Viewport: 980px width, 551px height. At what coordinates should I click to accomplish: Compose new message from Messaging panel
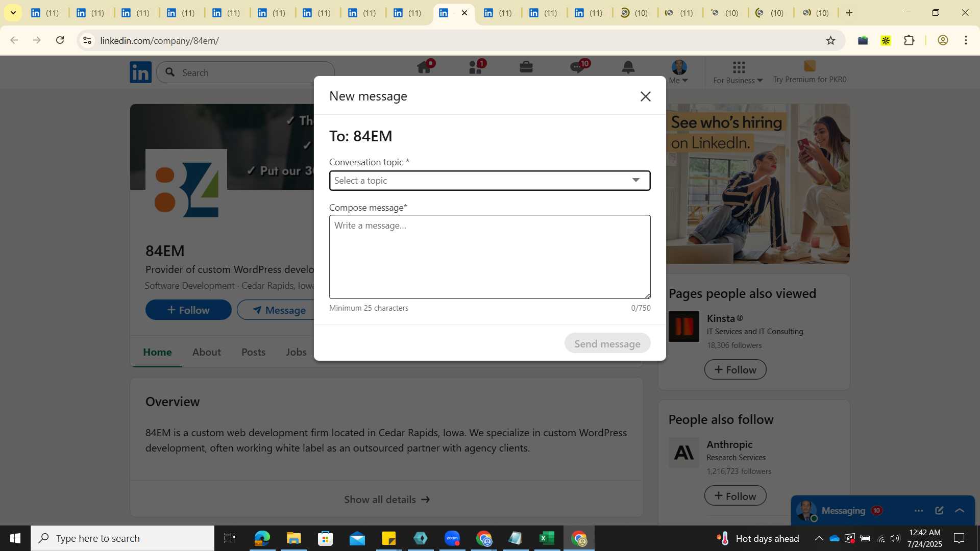[939, 511]
